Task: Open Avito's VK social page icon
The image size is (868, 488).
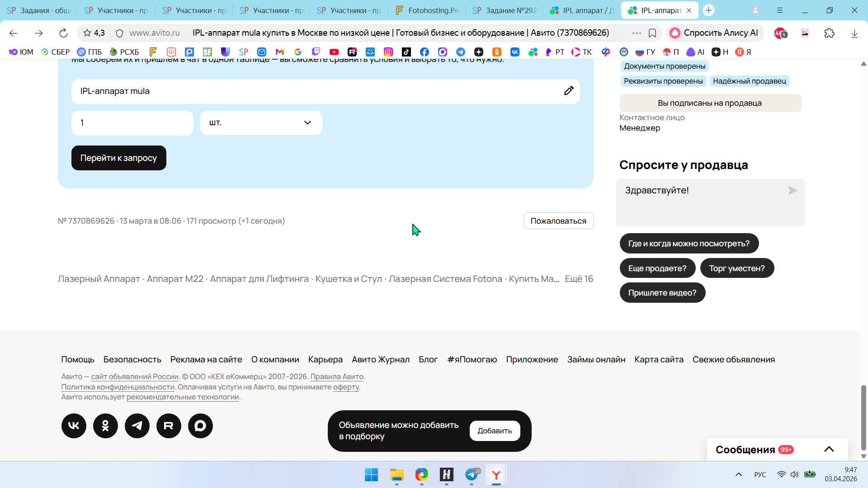Action: point(74,426)
